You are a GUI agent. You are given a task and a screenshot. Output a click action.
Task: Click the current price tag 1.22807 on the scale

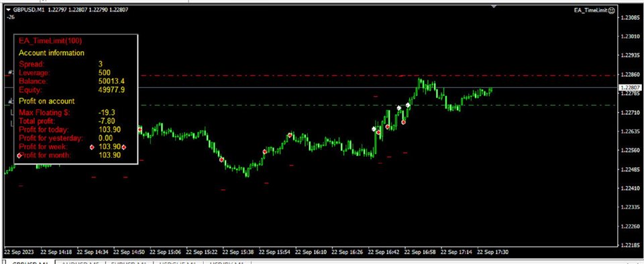630,87
